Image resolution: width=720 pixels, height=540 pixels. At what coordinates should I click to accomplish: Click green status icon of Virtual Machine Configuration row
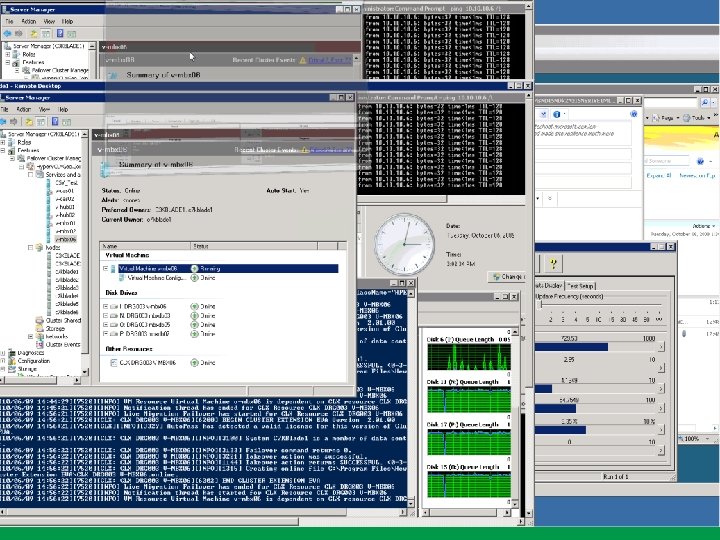(x=194, y=278)
